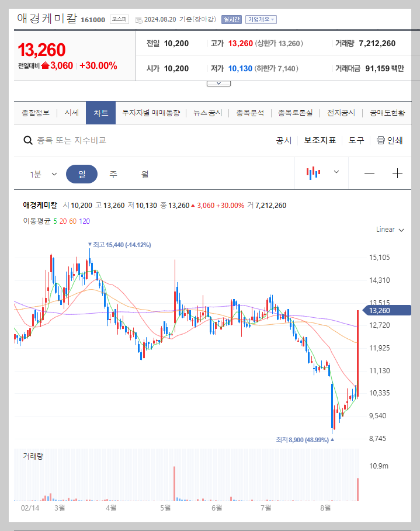Open the candlestick chart style icon
This screenshot has width=420, height=531.
point(314,172)
